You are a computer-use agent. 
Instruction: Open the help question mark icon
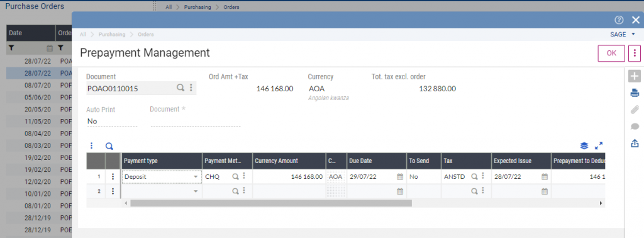coord(619,20)
